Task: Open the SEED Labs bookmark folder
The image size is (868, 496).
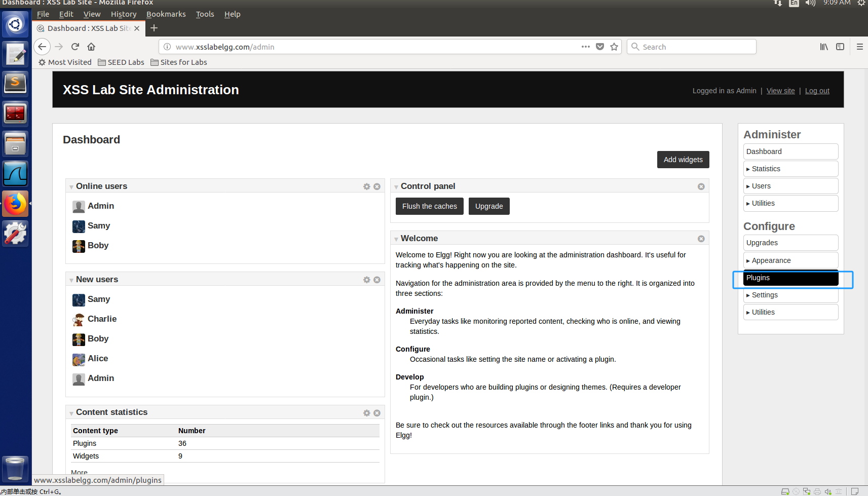Action: tap(121, 62)
